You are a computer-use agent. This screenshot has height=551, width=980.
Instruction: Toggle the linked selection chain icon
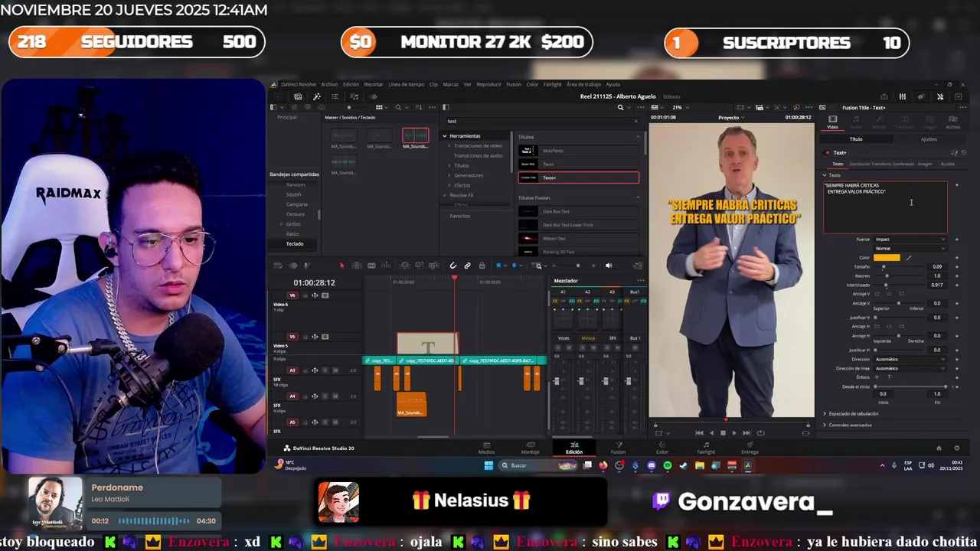click(468, 266)
